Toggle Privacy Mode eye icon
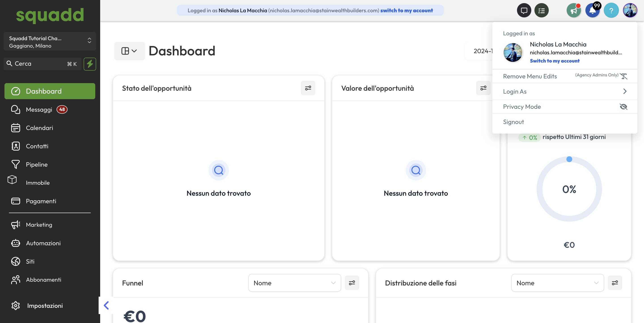This screenshot has height=323, width=644. [623, 107]
